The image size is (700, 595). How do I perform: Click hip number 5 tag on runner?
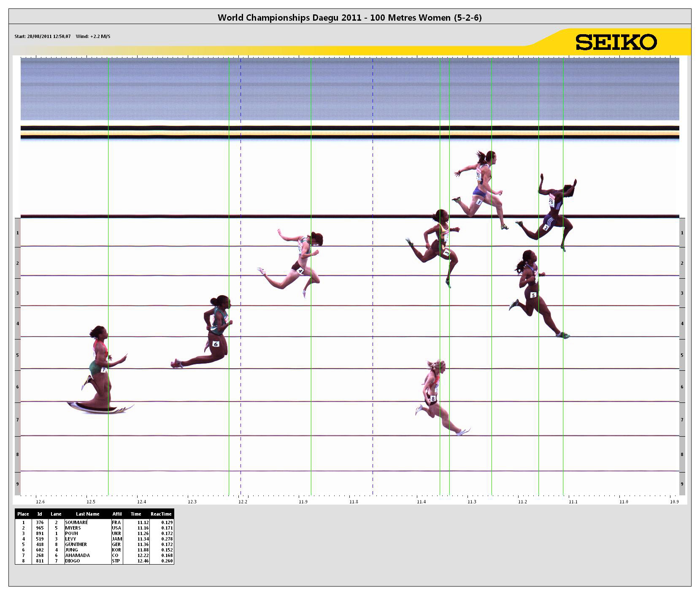[533, 295]
